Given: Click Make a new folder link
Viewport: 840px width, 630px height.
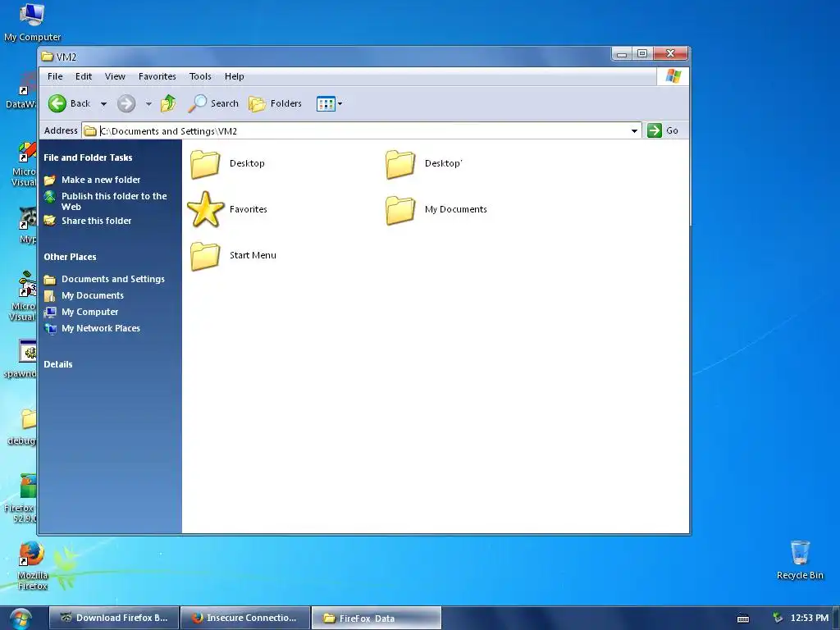Looking at the screenshot, I should coord(101,180).
